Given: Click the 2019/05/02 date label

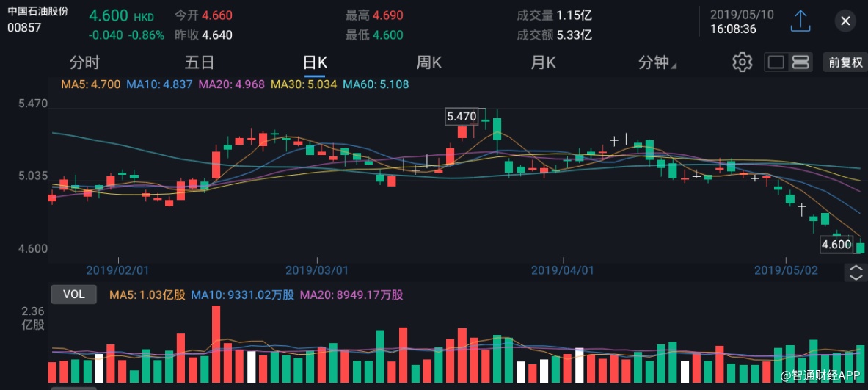Looking at the screenshot, I should point(786,270).
